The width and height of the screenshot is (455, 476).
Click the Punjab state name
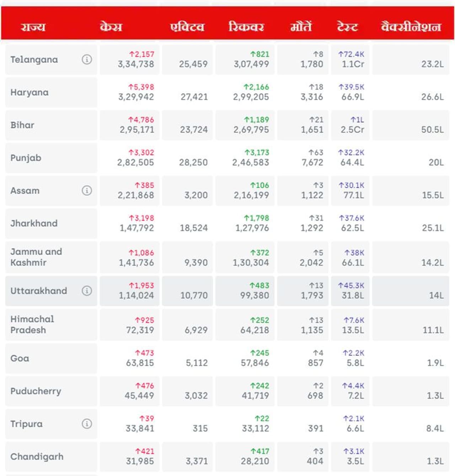click(26, 158)
